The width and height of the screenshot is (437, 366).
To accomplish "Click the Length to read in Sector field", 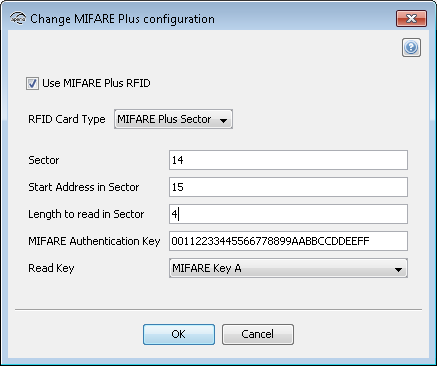I will 288,214.
